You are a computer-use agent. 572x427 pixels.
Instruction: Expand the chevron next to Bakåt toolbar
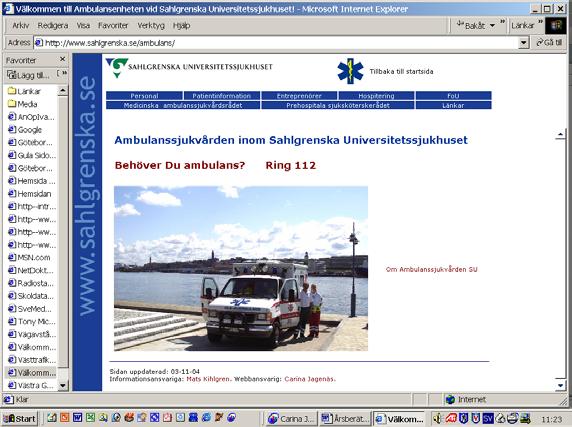503,22
